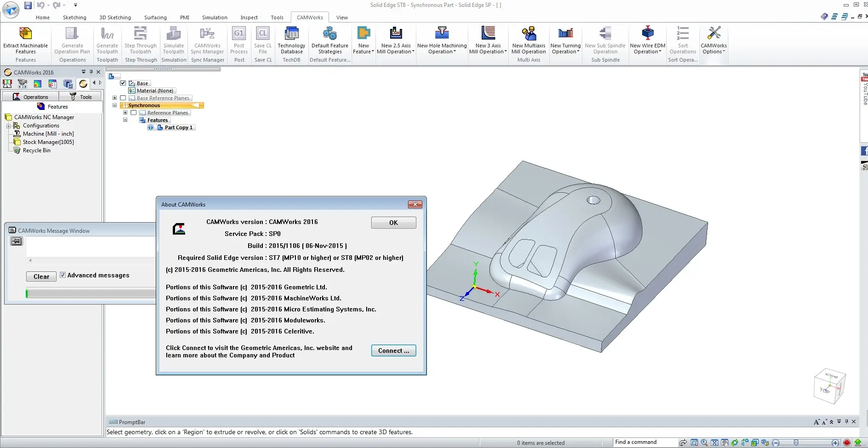Click the info icon beside Part Copy 1

151,127
